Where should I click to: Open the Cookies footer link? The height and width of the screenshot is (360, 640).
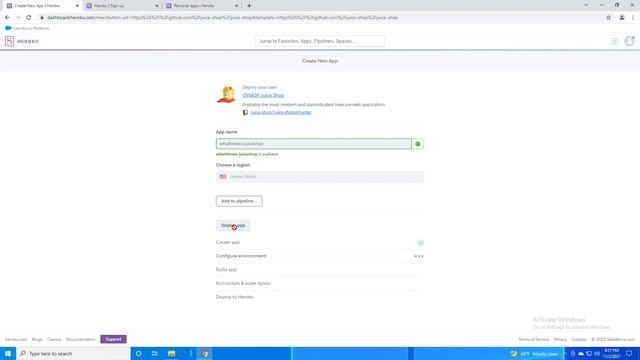(x=579, y=339)
